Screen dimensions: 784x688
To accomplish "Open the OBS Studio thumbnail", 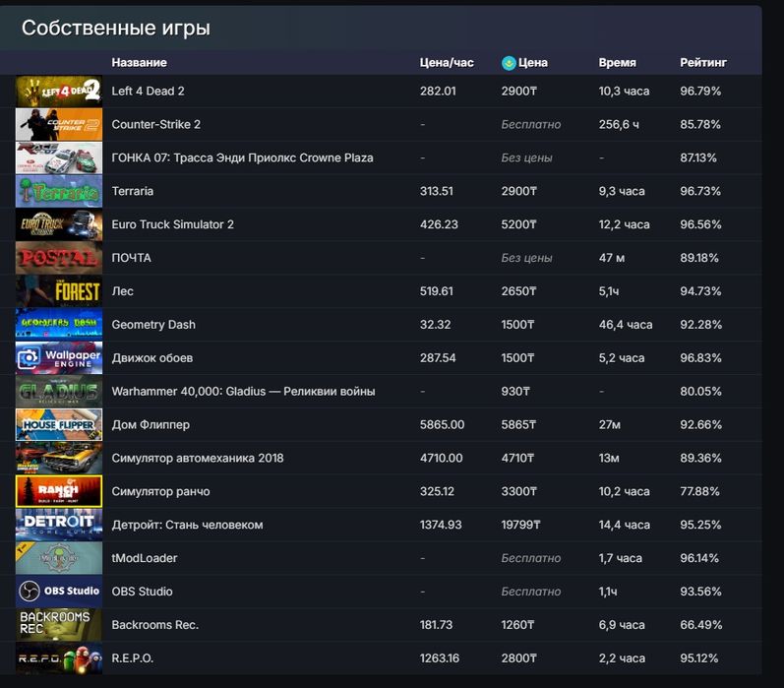I will [59, 592].
